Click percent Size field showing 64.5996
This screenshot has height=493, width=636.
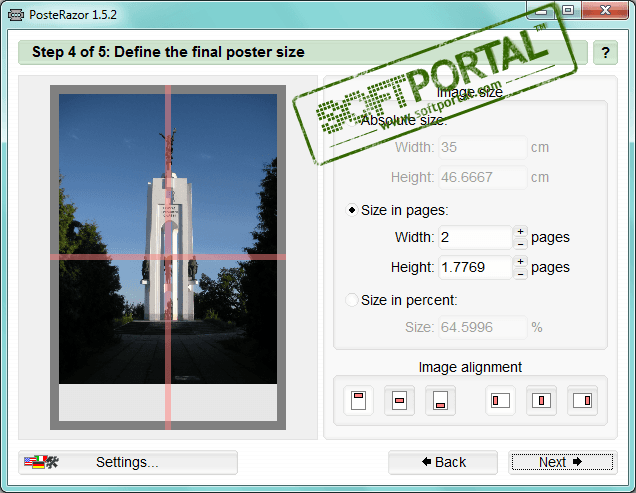point(483,327)
